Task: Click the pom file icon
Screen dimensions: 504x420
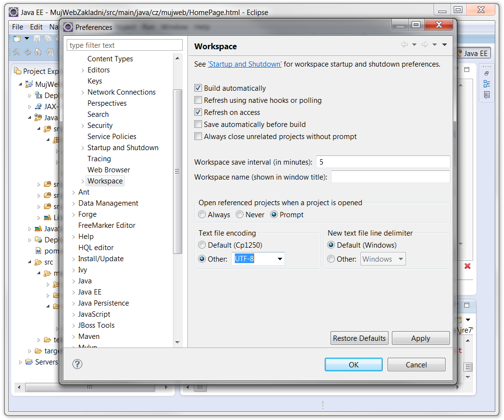Action: [39, 251]
